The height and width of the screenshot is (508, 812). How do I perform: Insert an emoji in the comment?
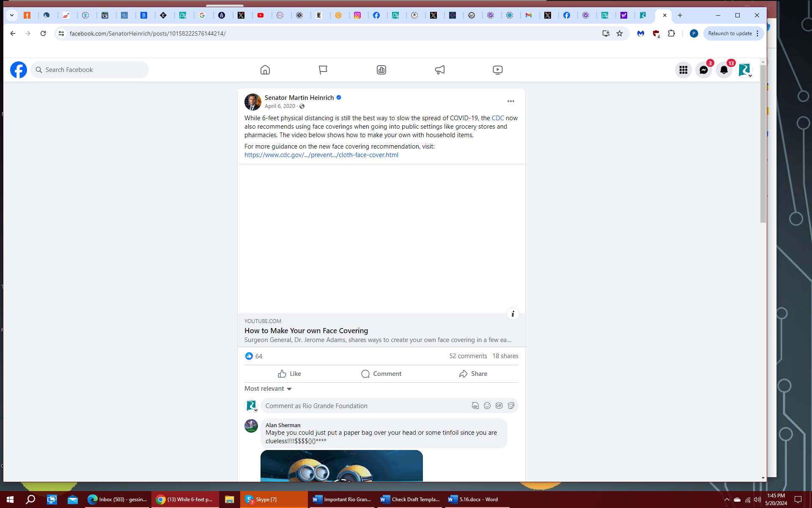(x=487, y=406)
